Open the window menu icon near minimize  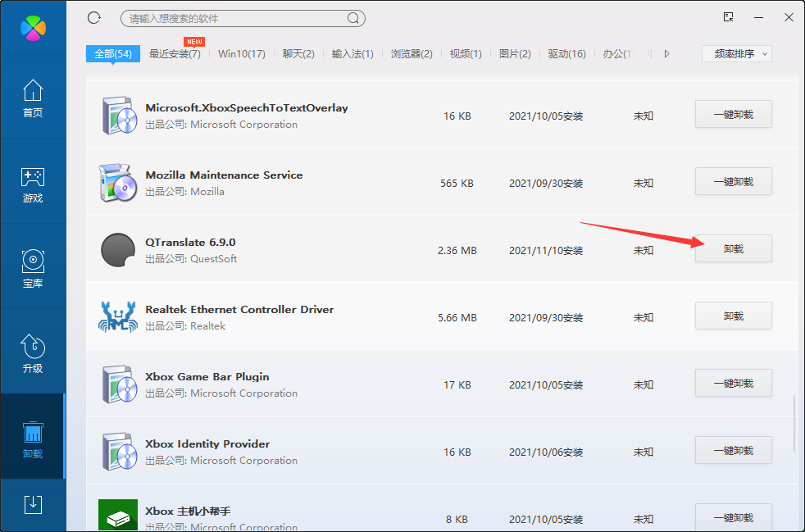tap(728, 17)
